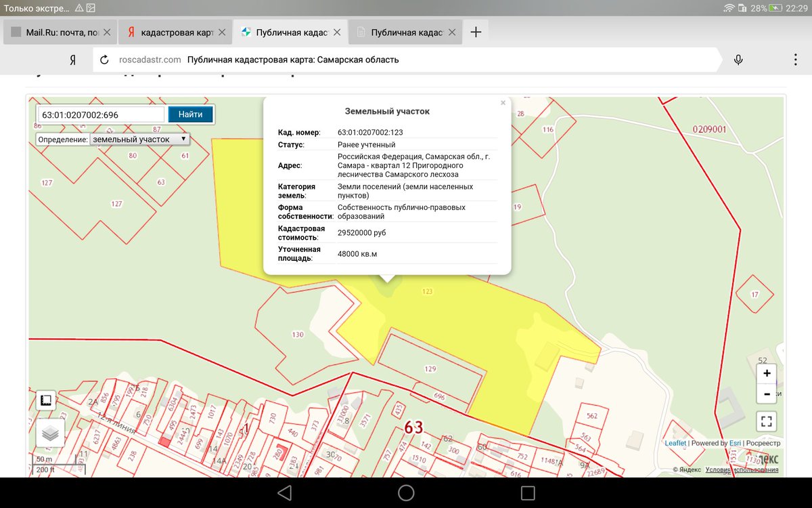
Task: Tap the Android home circle button
Action: pyautogui.click(x=406, y=492)
